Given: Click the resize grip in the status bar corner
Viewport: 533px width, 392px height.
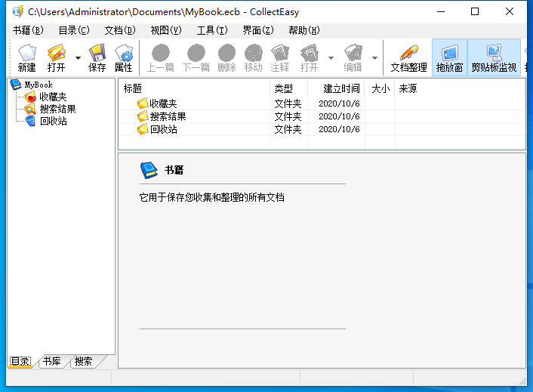Looking at the screenshot, I should pos(522,381).
